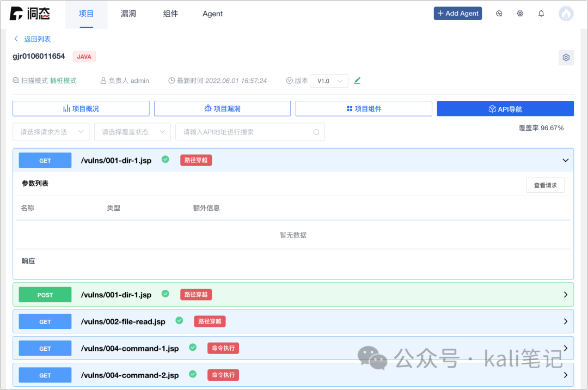This screenshot has height=390, width=588.
Task: Click the green check icon for /vulns/002-file-read.jsp
Action: pyautogui.click(x=179, y=321)
